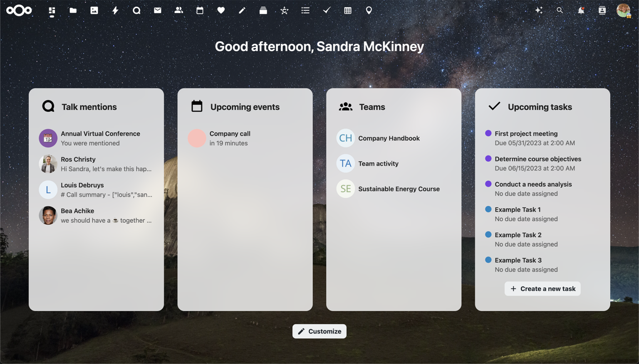Open the Calendar app icon

(200, 10)
